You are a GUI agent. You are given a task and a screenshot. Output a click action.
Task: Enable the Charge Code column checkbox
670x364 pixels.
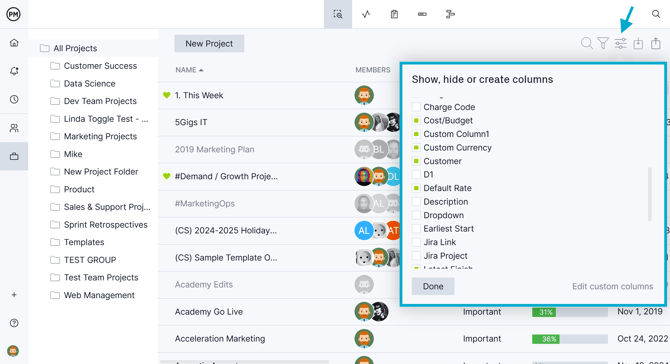(416, 107)
